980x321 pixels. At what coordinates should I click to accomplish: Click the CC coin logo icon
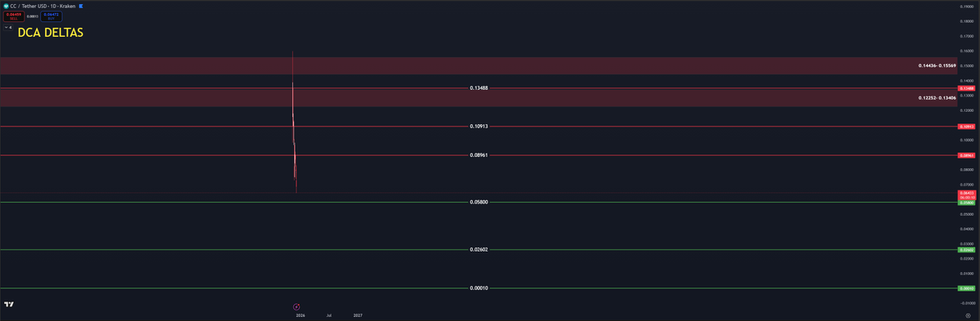(x=6, y=6)
